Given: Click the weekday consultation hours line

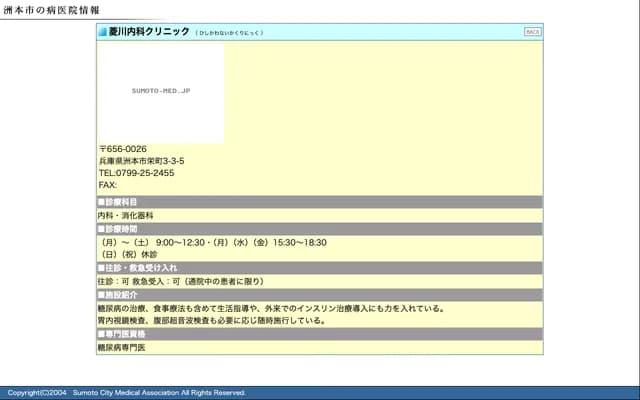Looking at the screenshot, I should coord(212,242).
